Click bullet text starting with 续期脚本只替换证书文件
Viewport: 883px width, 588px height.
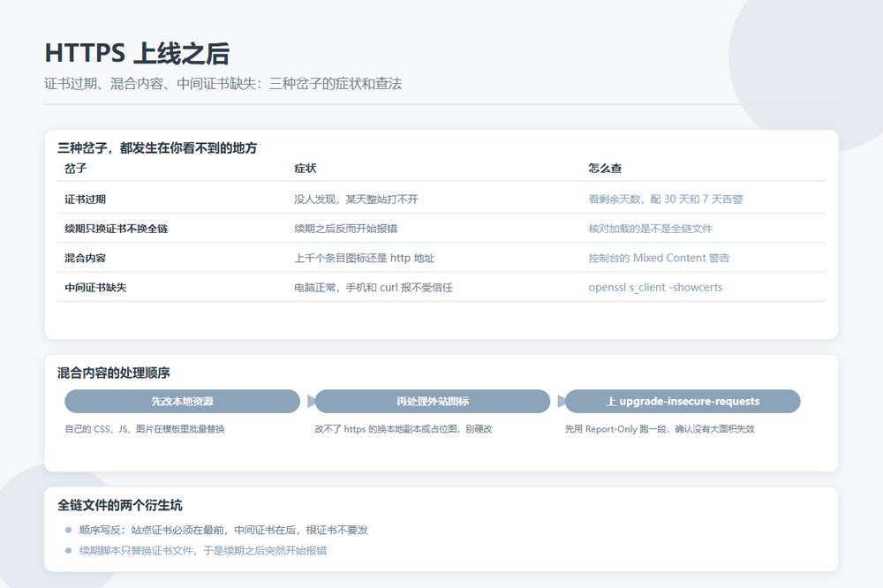[203, 550]
